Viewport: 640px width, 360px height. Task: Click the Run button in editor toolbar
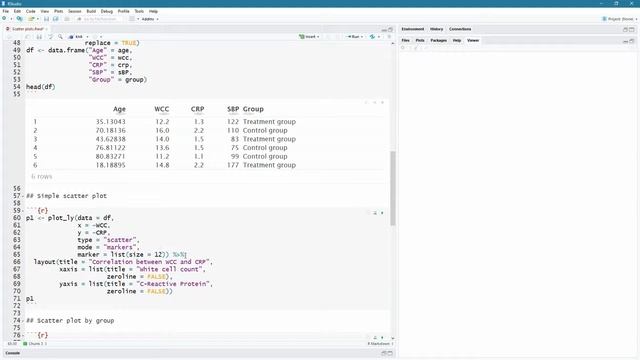coord(354,37)
